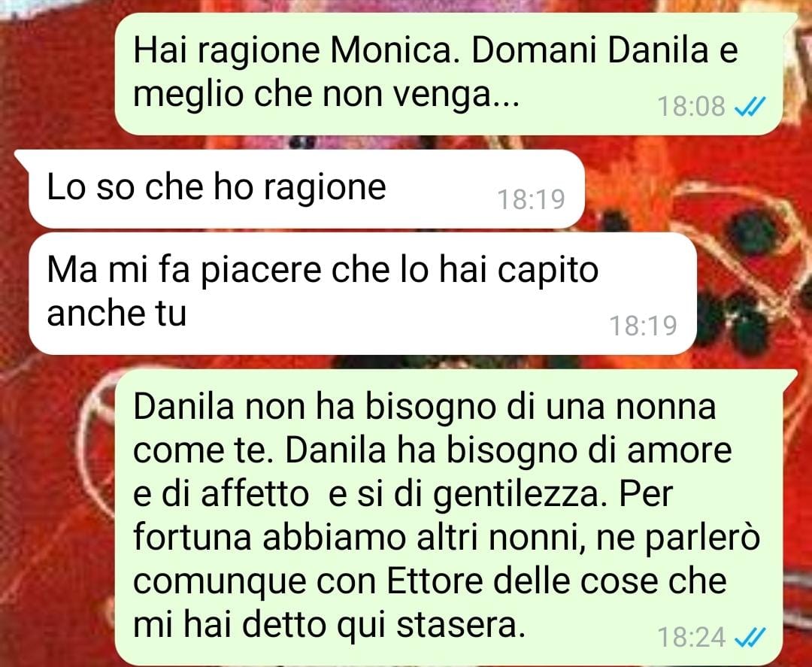Tap the blue read-receipt checkmarks beside 18:08

[x=750, y=107]
